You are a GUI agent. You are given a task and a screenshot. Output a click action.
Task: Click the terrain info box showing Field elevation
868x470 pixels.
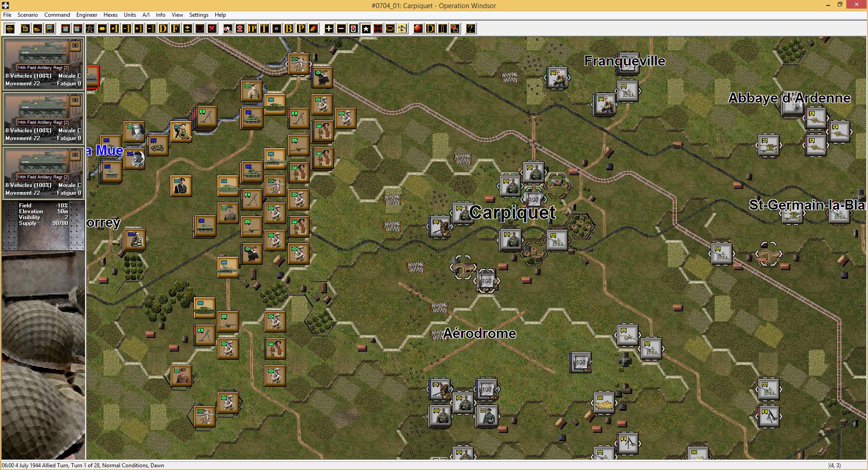[x=43, y=225]
